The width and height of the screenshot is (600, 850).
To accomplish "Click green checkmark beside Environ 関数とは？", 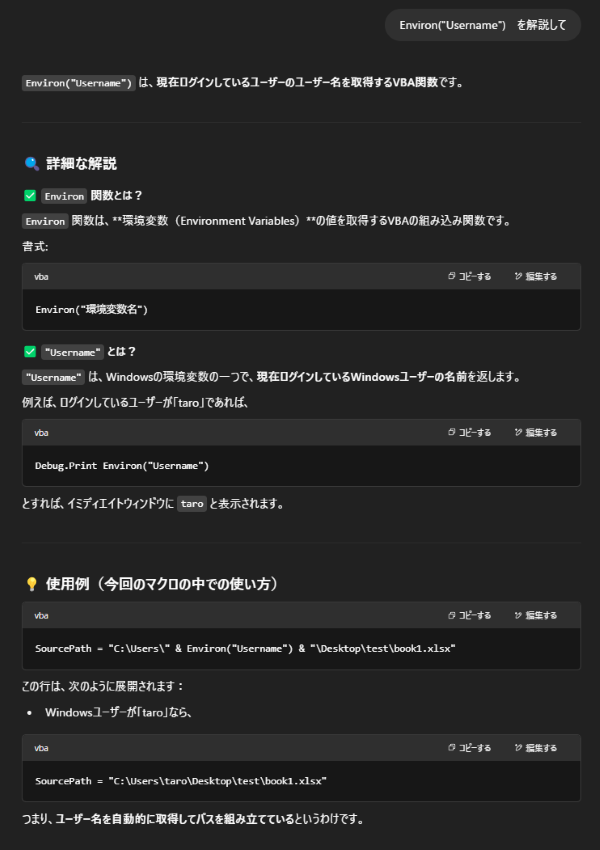I will 30,196.
